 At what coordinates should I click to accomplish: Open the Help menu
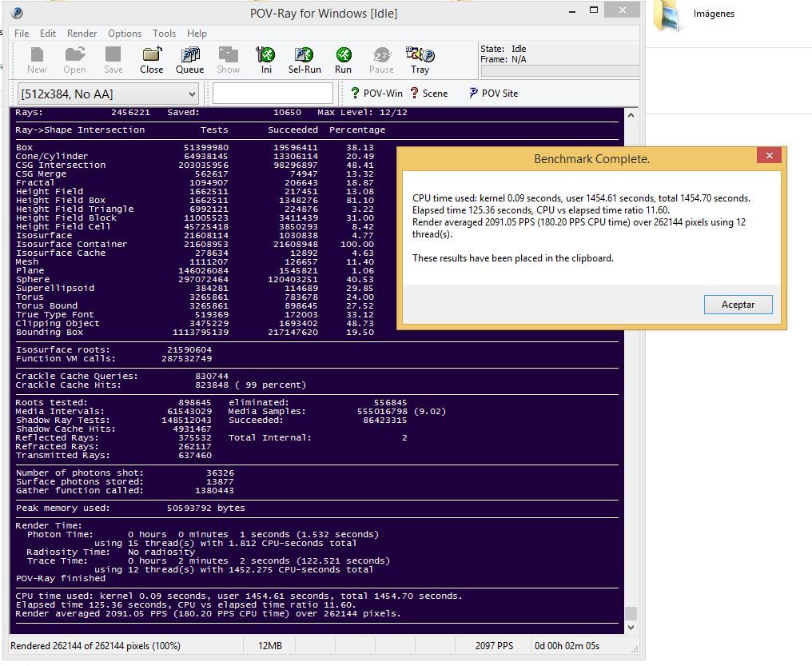tap(197, 33)
